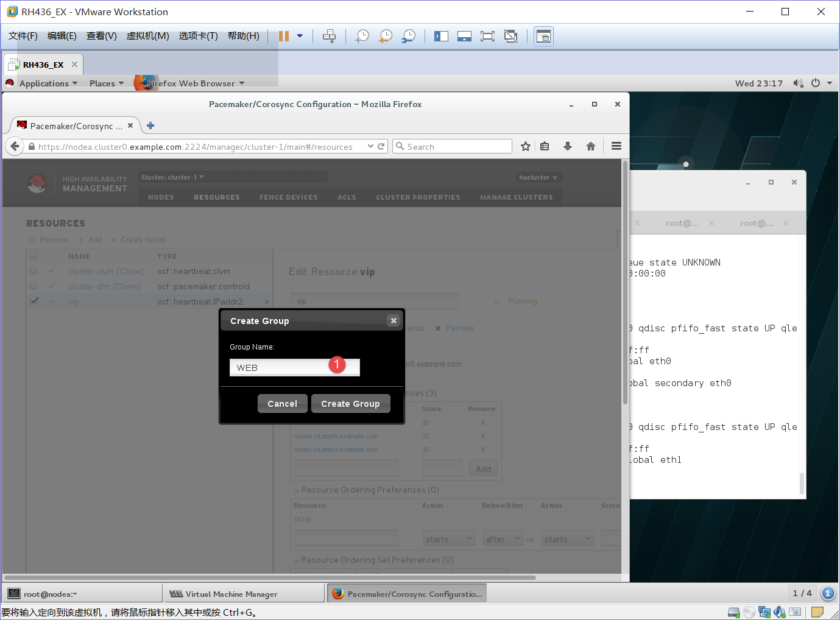This screenshot has width=840, height=620.
Task: Open the hacluster user dropdown
Action: (538, 177)
